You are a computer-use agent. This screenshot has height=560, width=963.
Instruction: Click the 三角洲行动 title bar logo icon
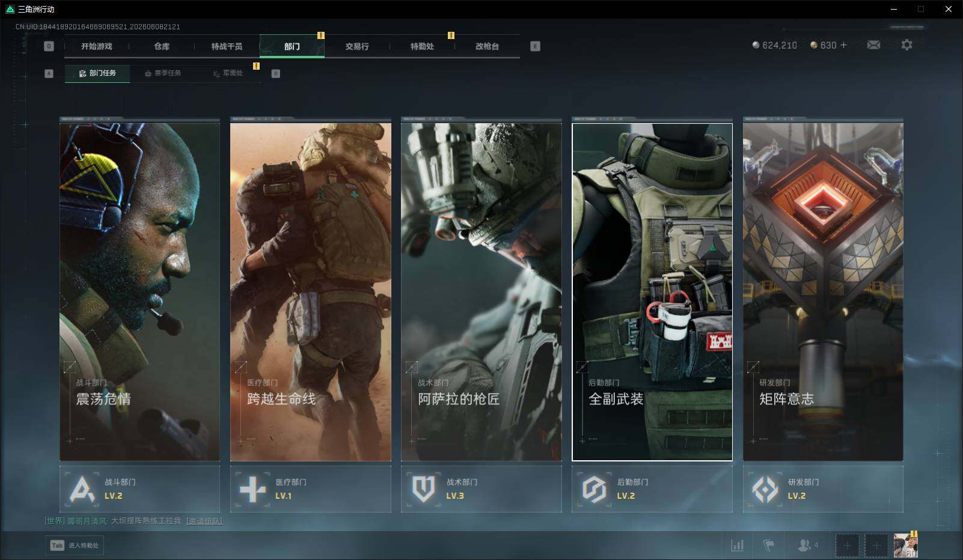pos(10,9)
